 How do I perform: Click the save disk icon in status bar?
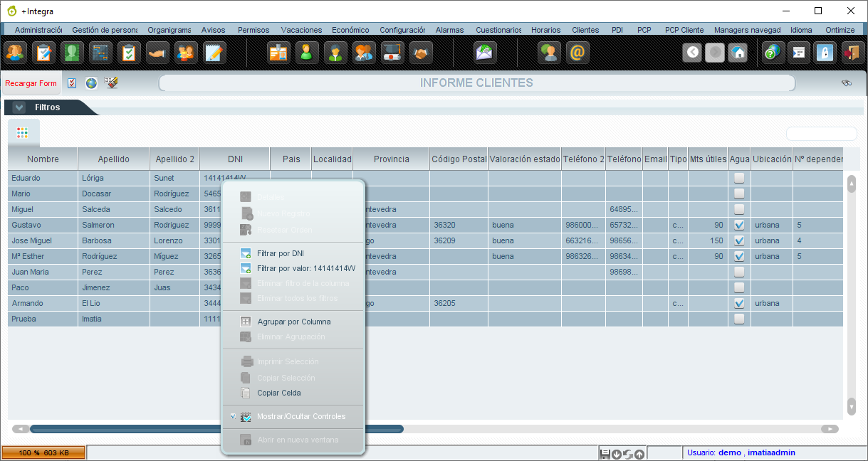605,453
